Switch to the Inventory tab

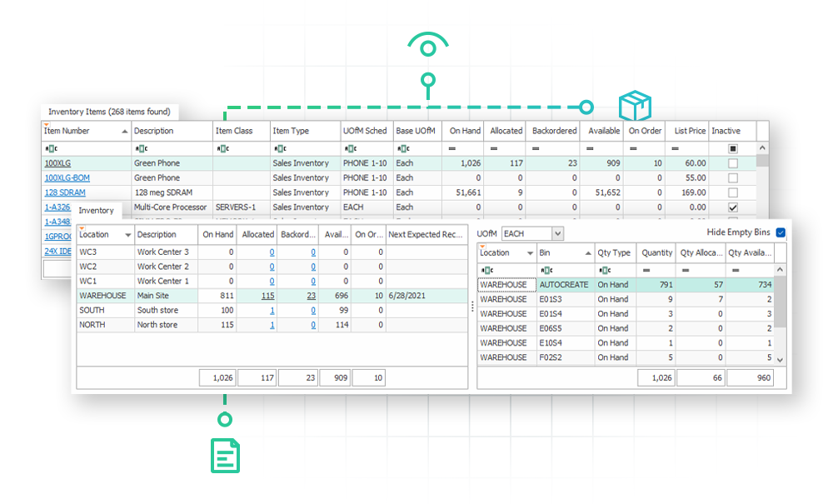(x=98, y=211)
